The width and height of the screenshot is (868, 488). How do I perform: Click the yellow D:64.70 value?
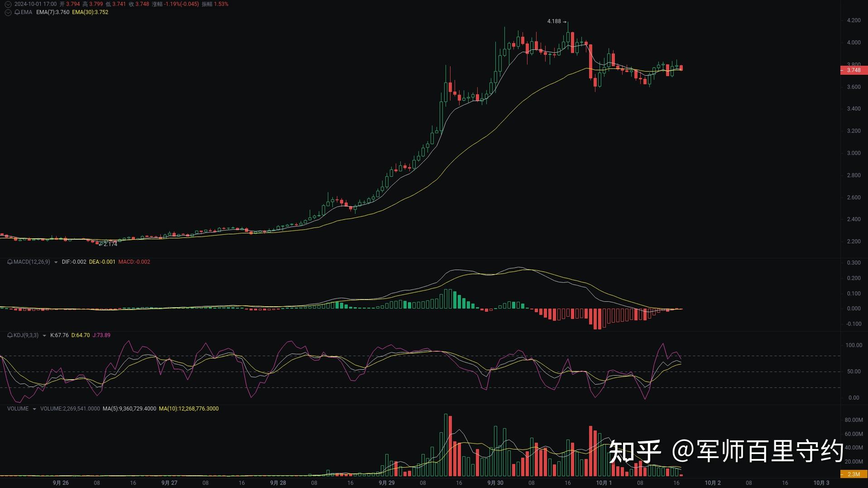(81, 335)
